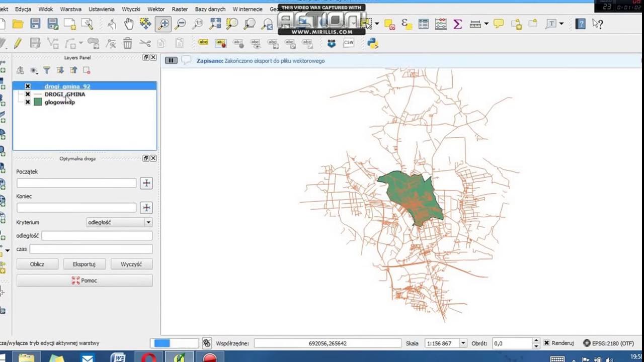Click the Pomoc help button
The width and height of the screenshot is (644, 362).
click(x=85, y=281)
